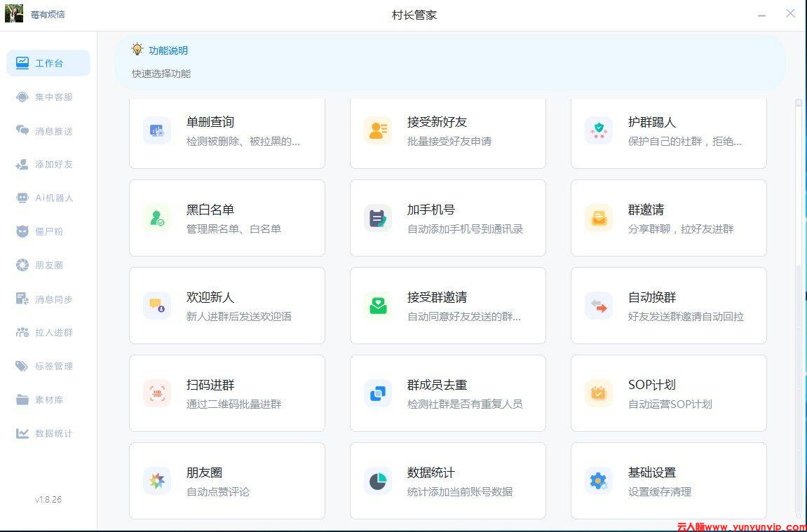Click the 护群踢人 shield icon
The height and width of the screenshot is (532, 807).
tap(599, 130)
